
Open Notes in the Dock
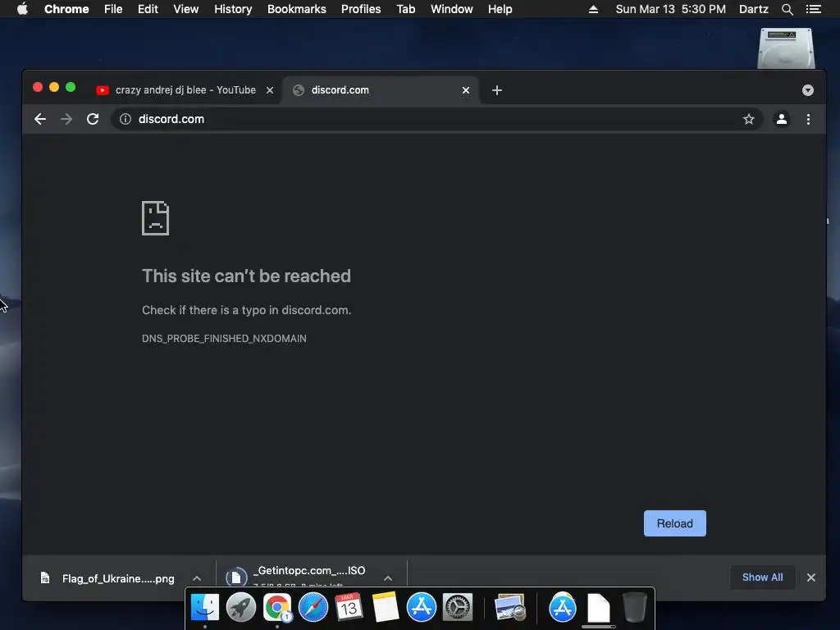[386, 608]
